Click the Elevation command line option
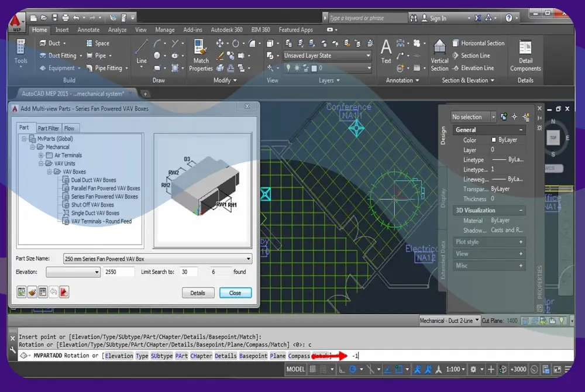The image size is (585, 392). coord(119,356)
